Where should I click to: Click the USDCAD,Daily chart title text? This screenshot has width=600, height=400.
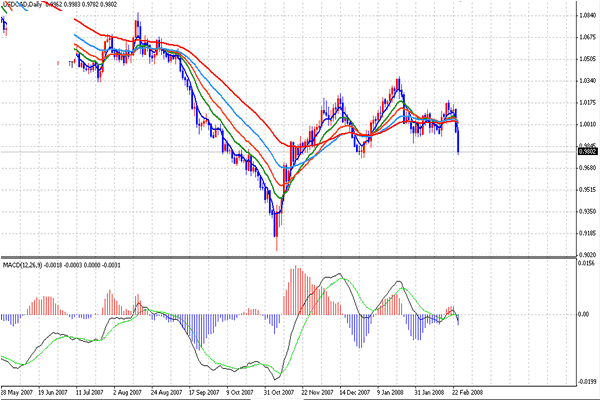(23, 5)
